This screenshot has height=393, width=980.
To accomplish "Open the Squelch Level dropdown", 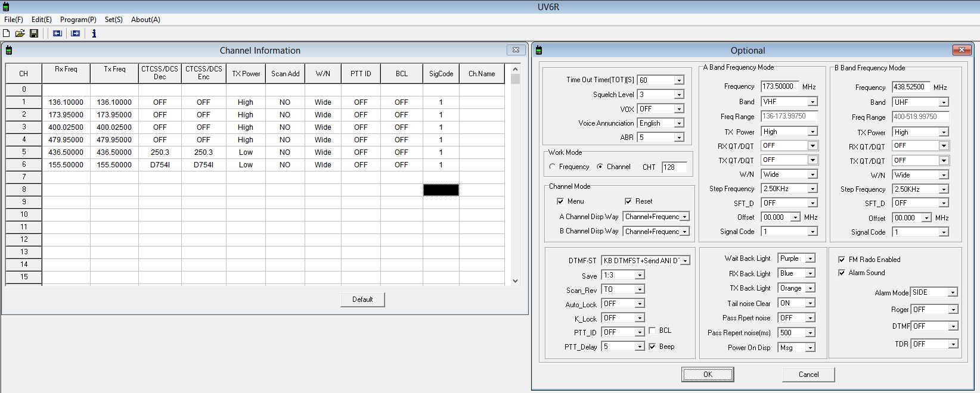I will click(679, 95).
